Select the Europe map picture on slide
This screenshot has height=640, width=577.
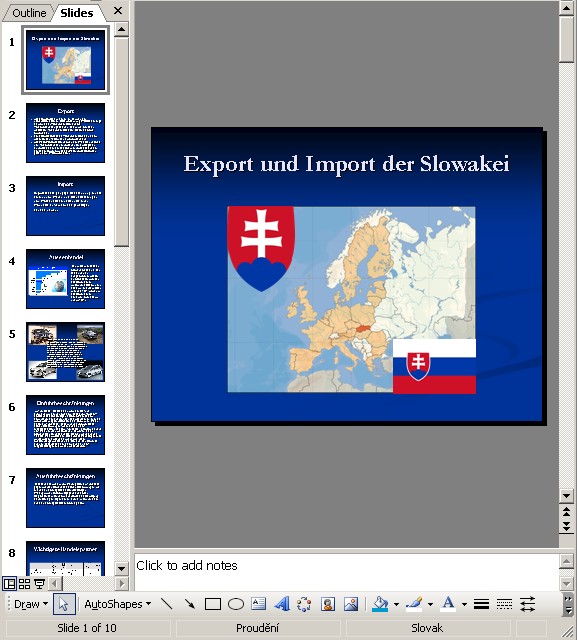tap(351, 299)
